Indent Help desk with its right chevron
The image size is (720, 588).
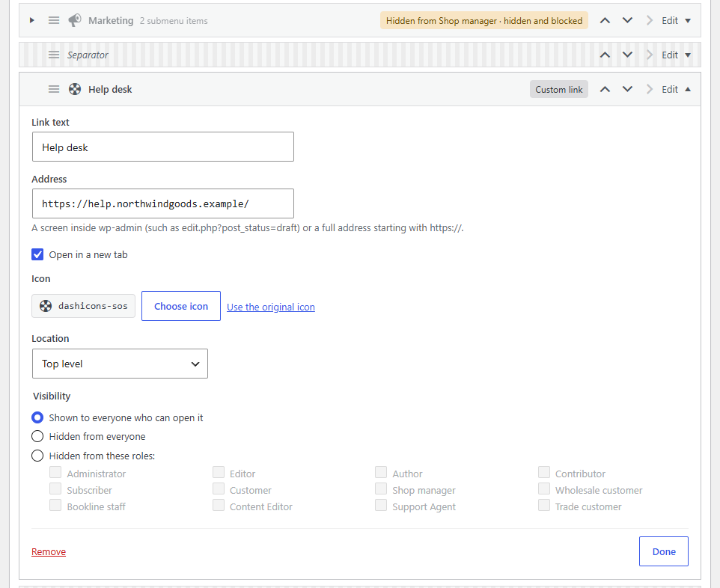650,89
